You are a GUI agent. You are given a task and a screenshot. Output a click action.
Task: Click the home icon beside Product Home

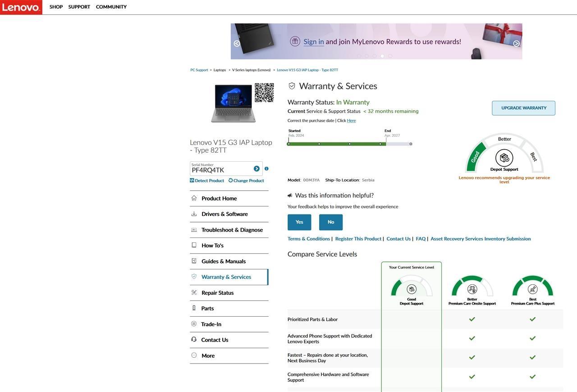tap(194, 198)
